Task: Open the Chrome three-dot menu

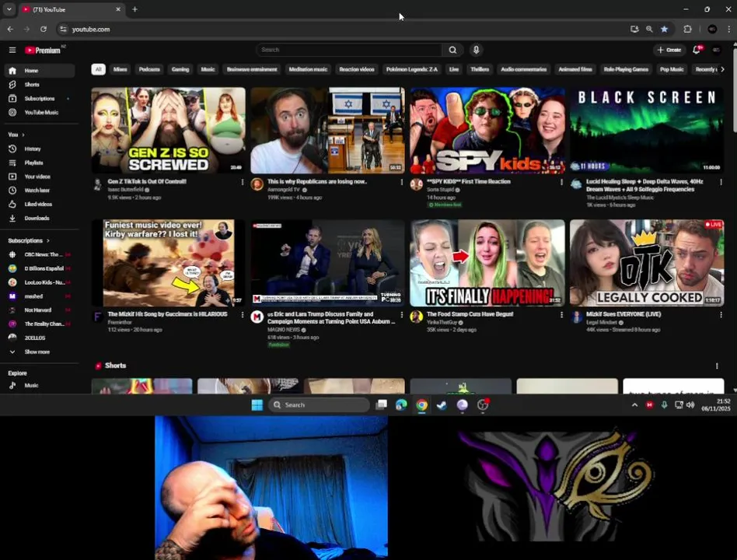Action: [729, 29]
